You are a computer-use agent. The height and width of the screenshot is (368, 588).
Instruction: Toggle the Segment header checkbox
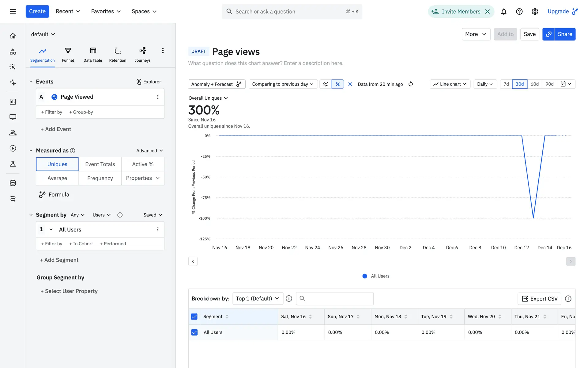pyautogui.click(x=194, y=316)
